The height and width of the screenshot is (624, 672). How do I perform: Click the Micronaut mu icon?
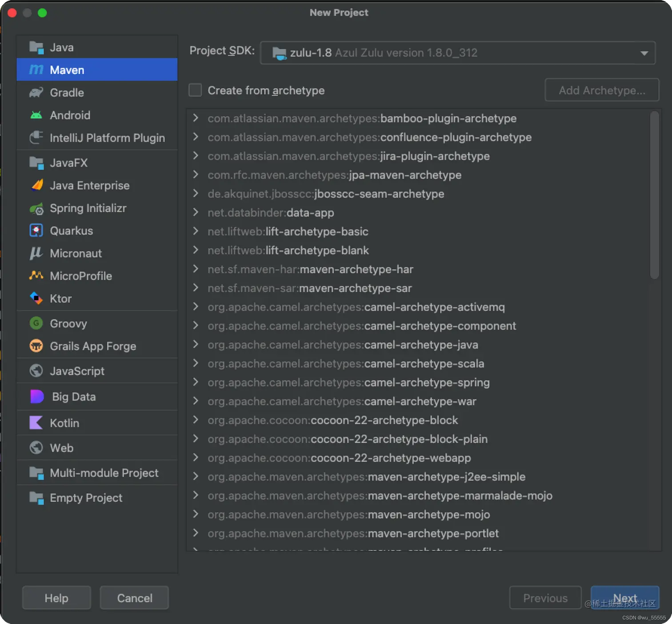pos(36,253)
